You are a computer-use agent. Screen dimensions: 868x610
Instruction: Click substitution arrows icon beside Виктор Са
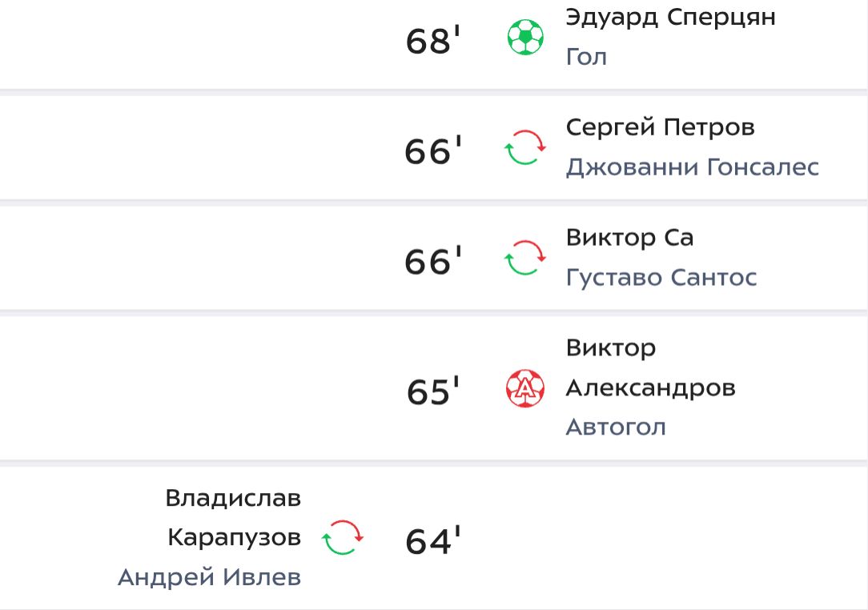click(x=524, y=258)
